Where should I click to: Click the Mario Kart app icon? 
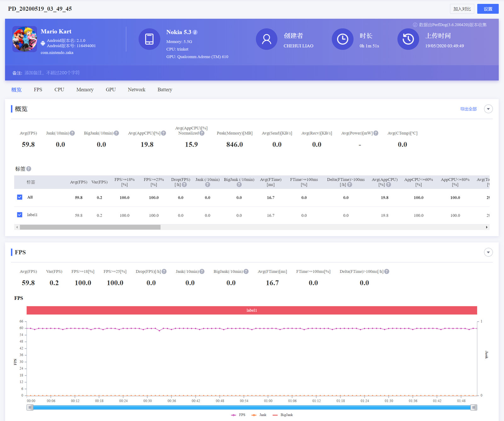coord(25,39)
